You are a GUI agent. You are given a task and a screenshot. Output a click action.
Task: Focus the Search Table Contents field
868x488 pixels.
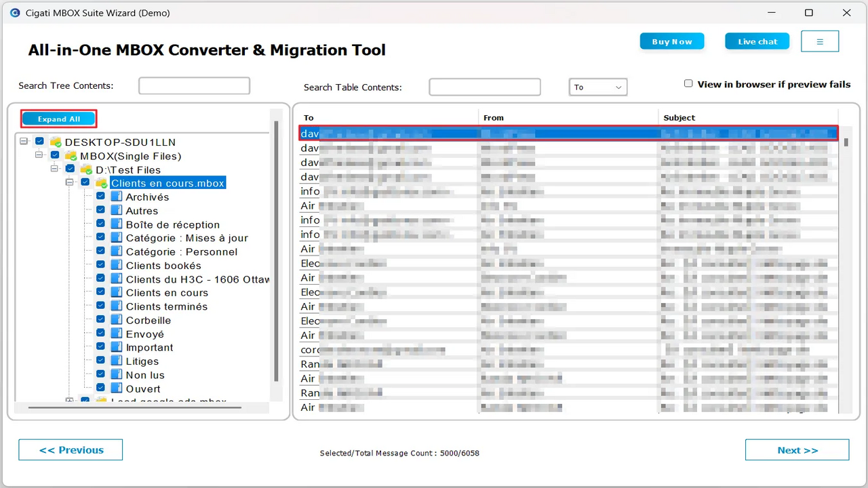coord(485,87)
